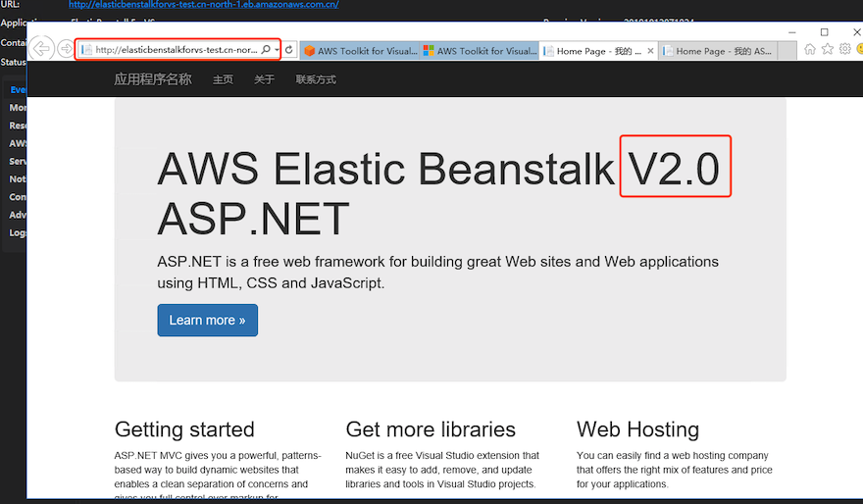Click the browser forward arrow
Image resolution: width=863 pixels, height=504 pixels.
click(x=66, y=49)
